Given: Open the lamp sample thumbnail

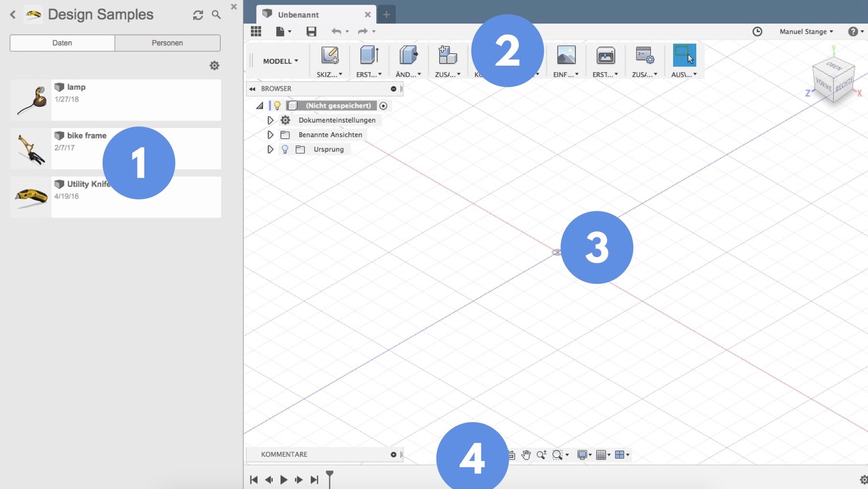Looking at the screenshot, I should click(x=31, y=100).
